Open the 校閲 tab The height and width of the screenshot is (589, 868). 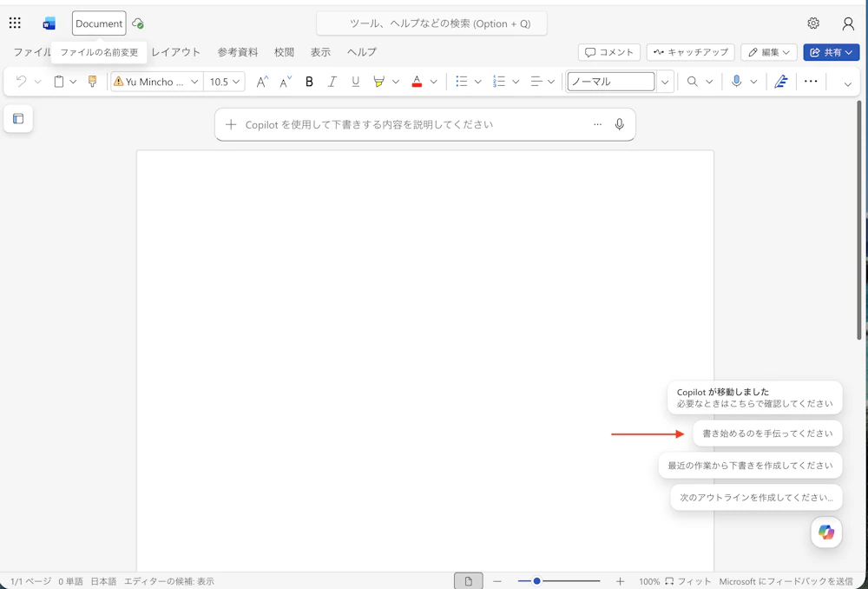(284, 52)
